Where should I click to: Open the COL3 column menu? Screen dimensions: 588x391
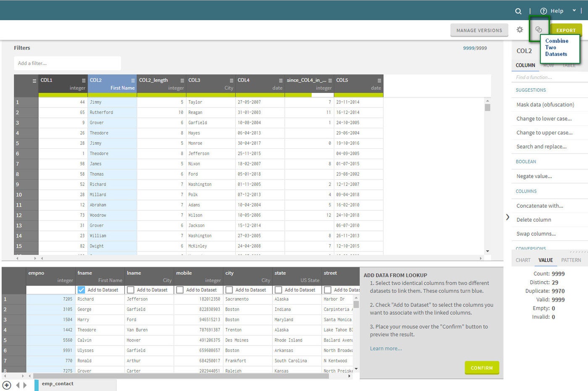pyautogui.click(x=231, y=80)
